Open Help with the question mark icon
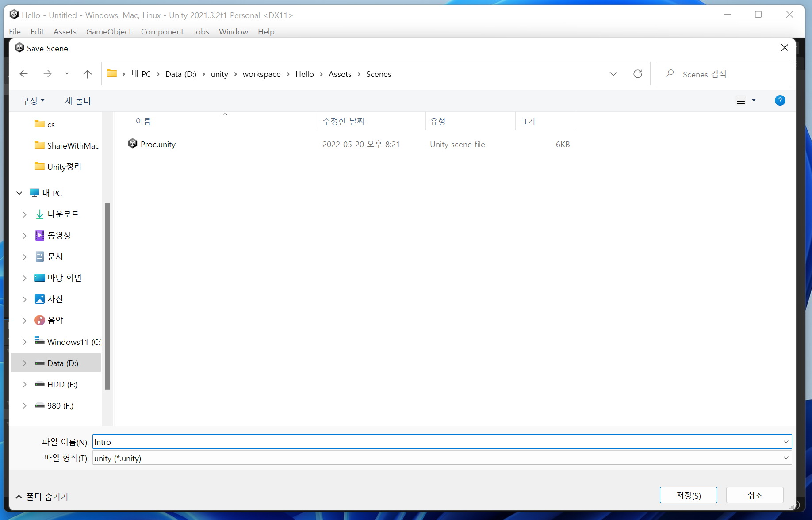Viewport: 812px width, 520px height. [x=780, y=100]
